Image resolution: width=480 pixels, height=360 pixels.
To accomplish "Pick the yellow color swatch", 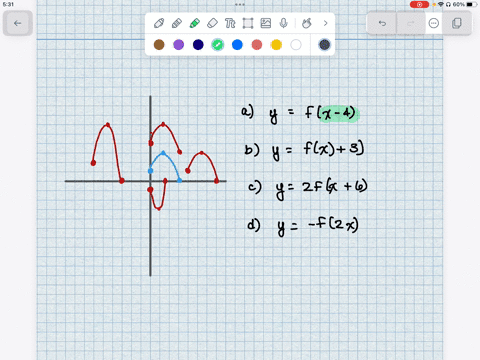I will pos(276,45).
